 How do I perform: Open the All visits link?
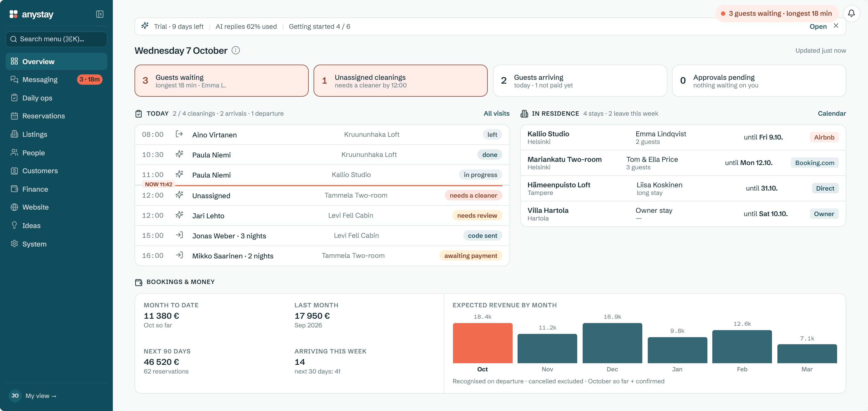496,114
